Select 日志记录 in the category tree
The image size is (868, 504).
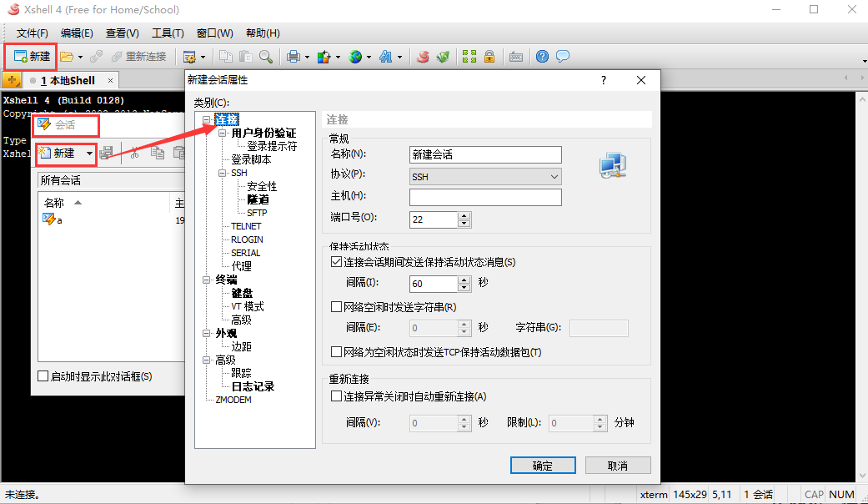(253, 386)
